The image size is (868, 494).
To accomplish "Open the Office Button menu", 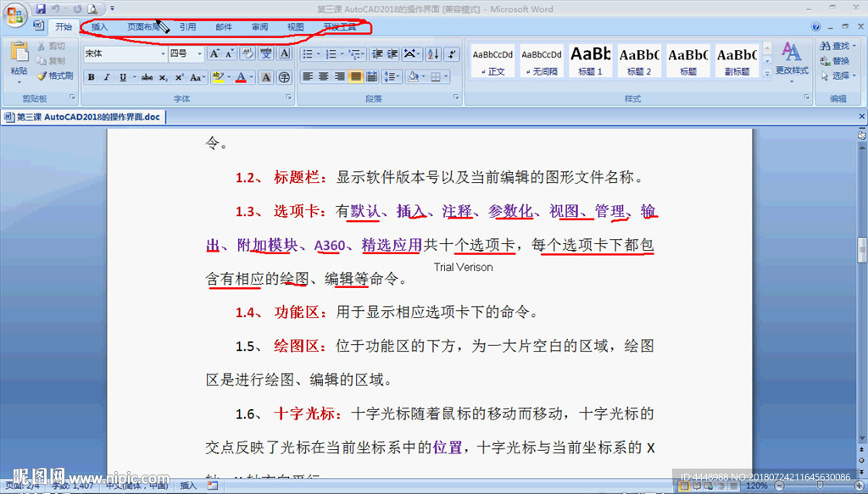I will tap(15, 14).
